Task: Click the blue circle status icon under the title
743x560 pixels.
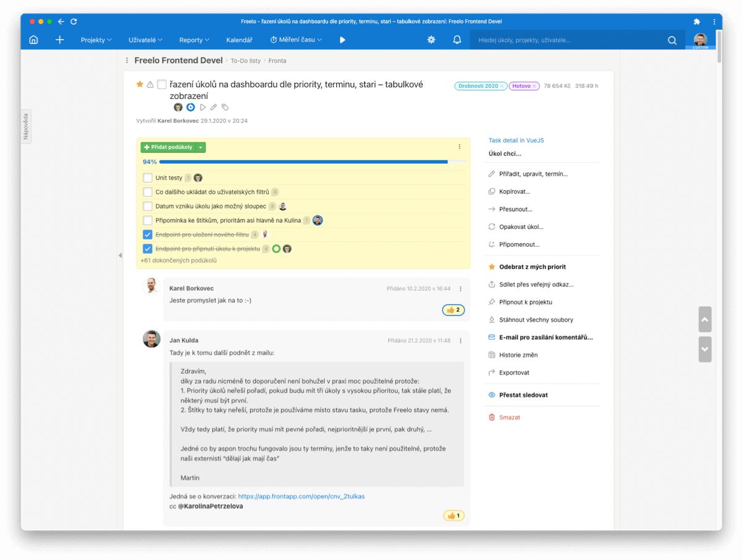Action: [191, 108]
